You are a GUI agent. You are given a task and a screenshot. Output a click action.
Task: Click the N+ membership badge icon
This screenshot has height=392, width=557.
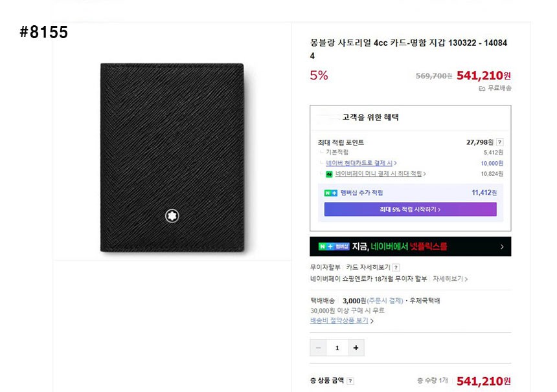click(x=330, y=193)
